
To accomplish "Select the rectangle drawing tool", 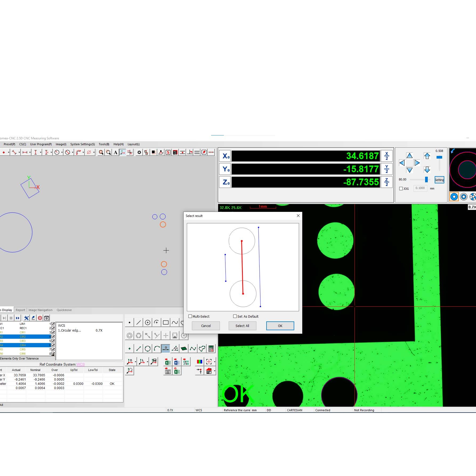I will [166, 322].
